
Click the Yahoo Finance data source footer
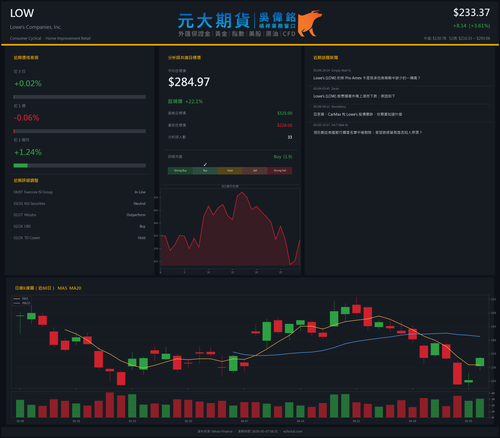pos(215,431)
